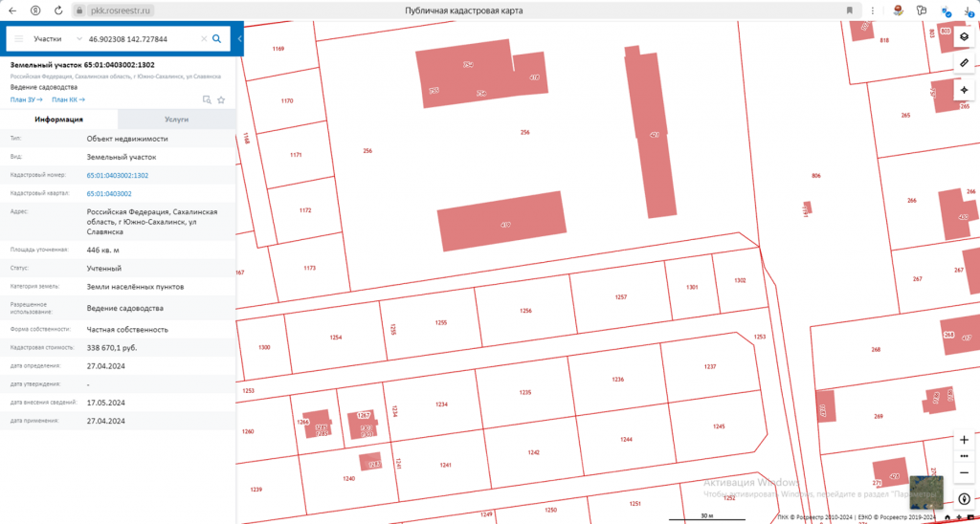Switch to the Услуги tab
Image resolution: width=980 pixels, height=524 pixels.
coord(176,120)
